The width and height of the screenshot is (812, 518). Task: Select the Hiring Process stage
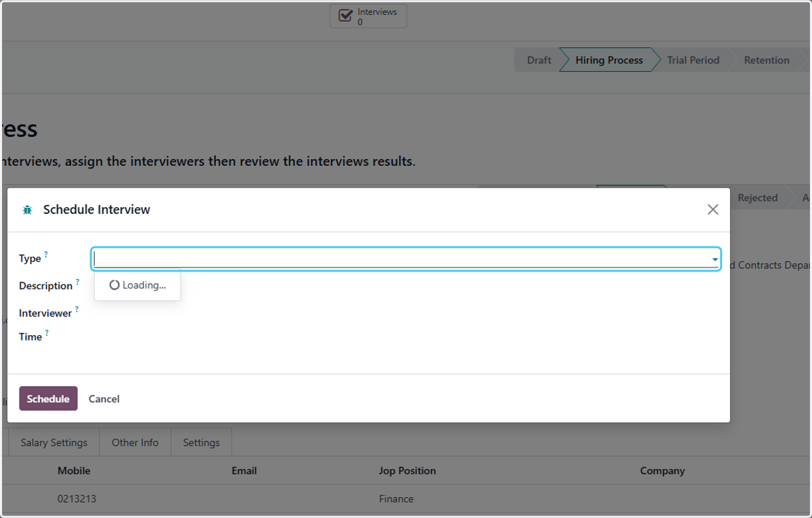tap(609, 60)
